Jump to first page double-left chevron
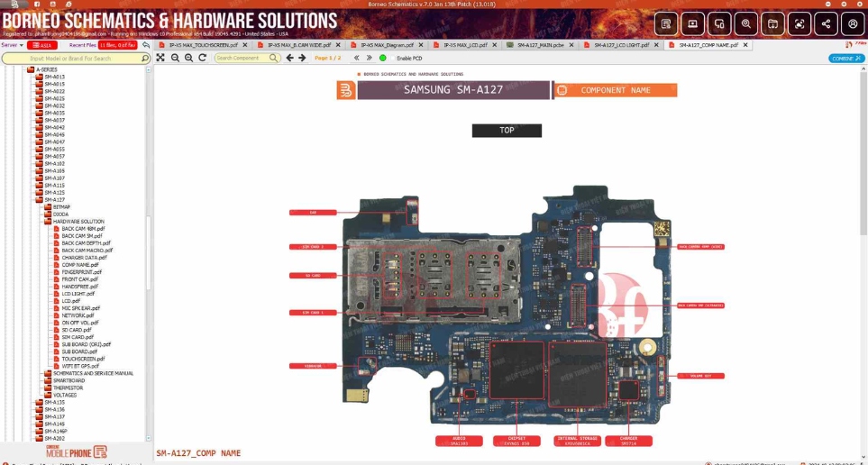 pos(357,58)
